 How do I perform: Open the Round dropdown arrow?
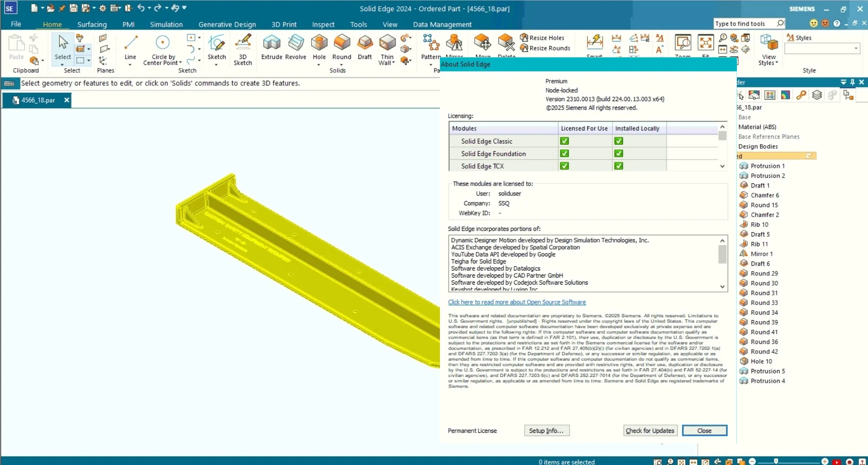(x=341, y=65)
